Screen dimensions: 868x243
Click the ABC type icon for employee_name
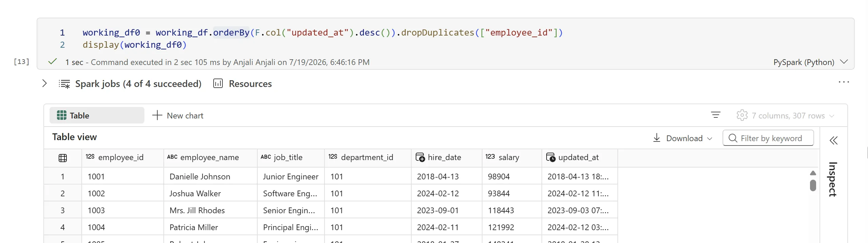coord(172,157)
